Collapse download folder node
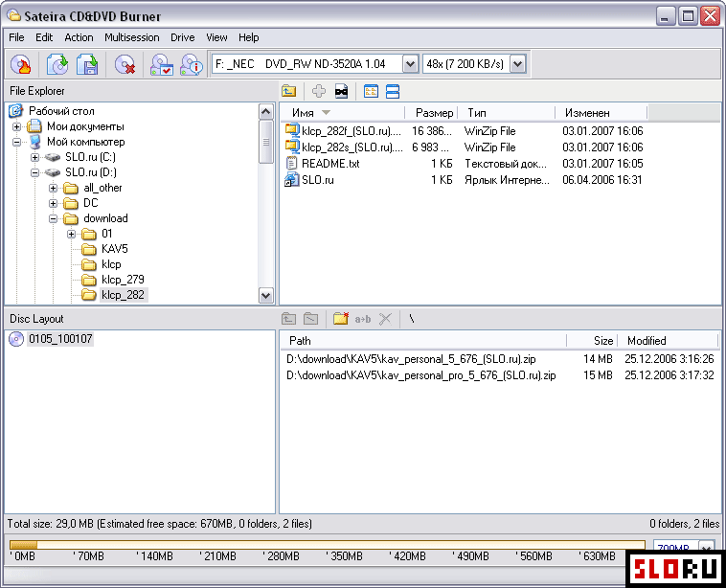Viewport: 726px width, 588px height. (54, 218)
